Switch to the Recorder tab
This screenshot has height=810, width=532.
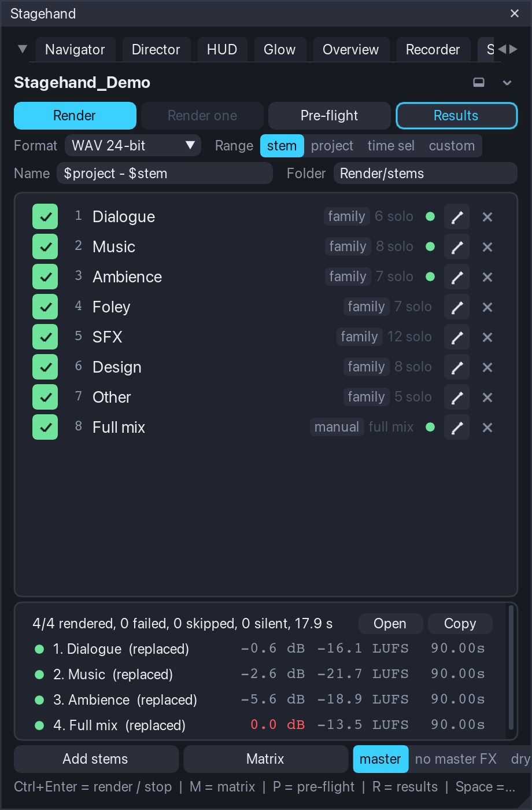[433, 50]
